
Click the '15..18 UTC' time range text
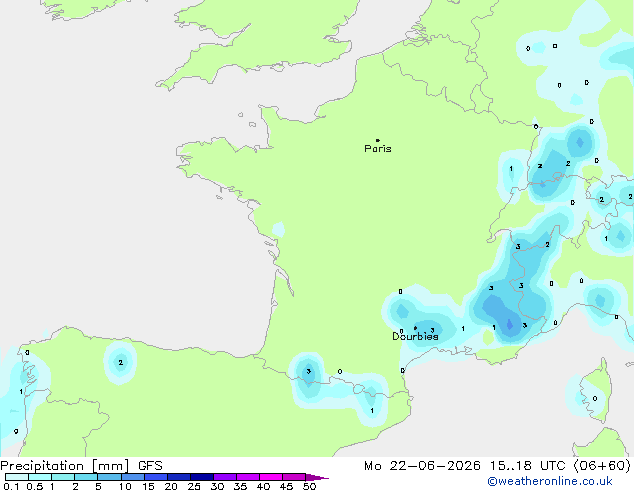pos(527,466)
